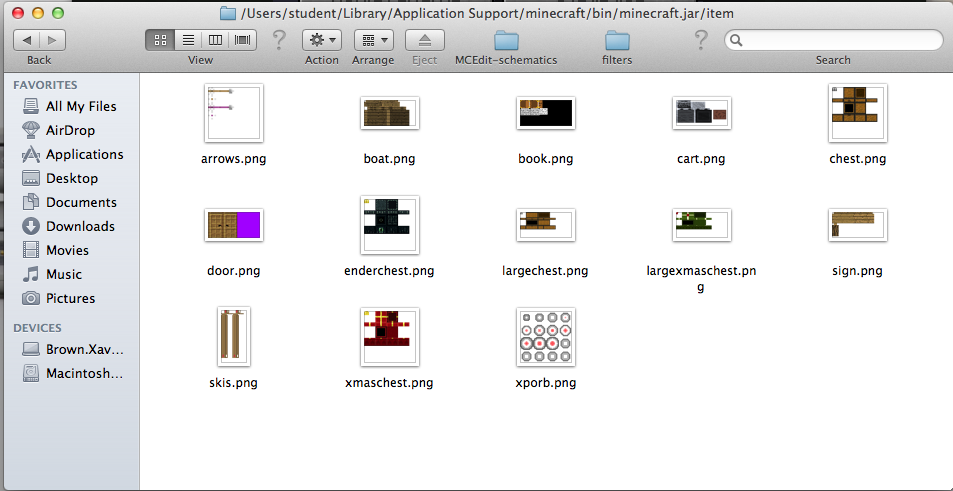Screen dimensions: 953x491
Task: Click the folder proxy icon in title bar
Action: point(227,13)
